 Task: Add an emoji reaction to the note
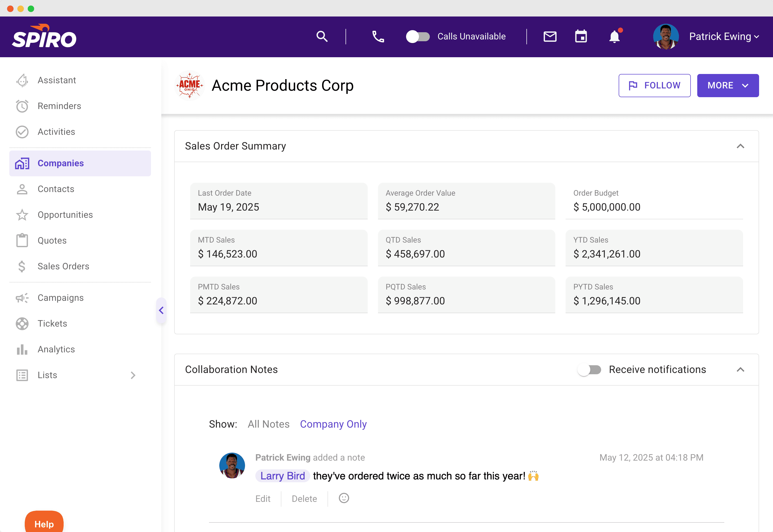point(344,498)
